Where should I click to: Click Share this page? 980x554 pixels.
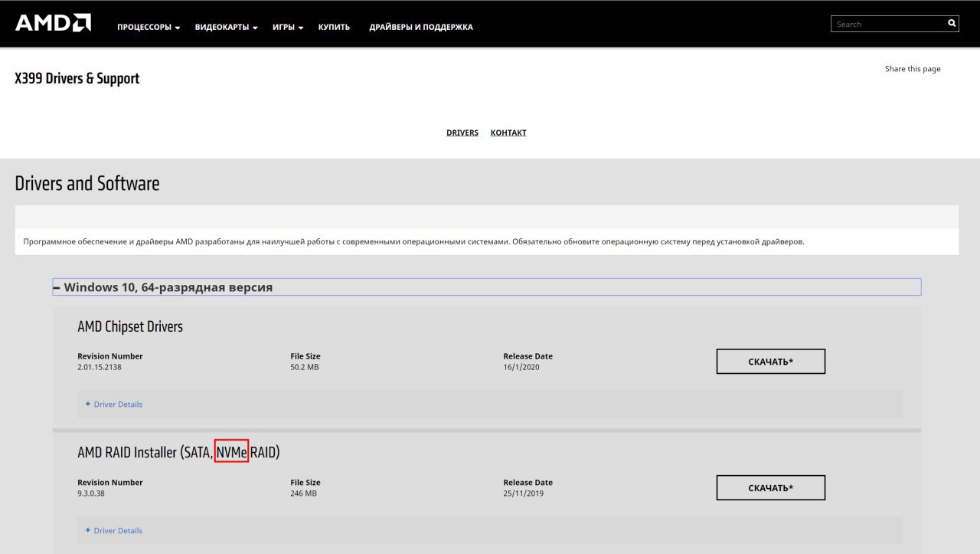tap(913, 69)
